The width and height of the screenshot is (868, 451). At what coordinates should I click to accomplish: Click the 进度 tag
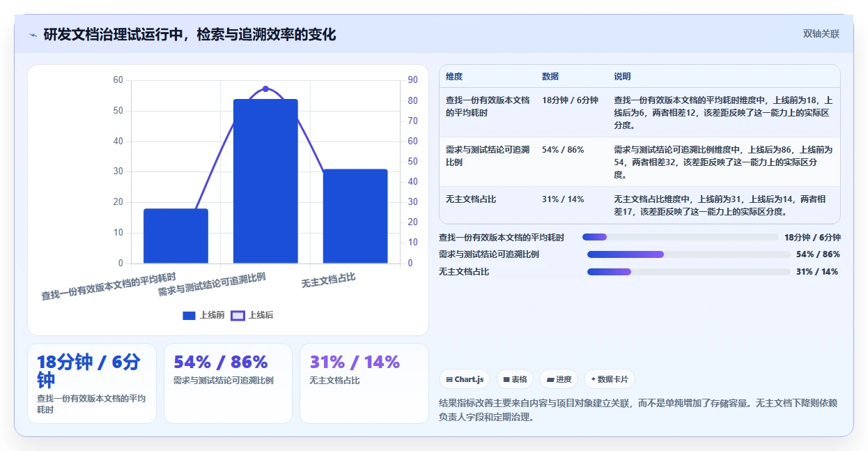[559, 379]
